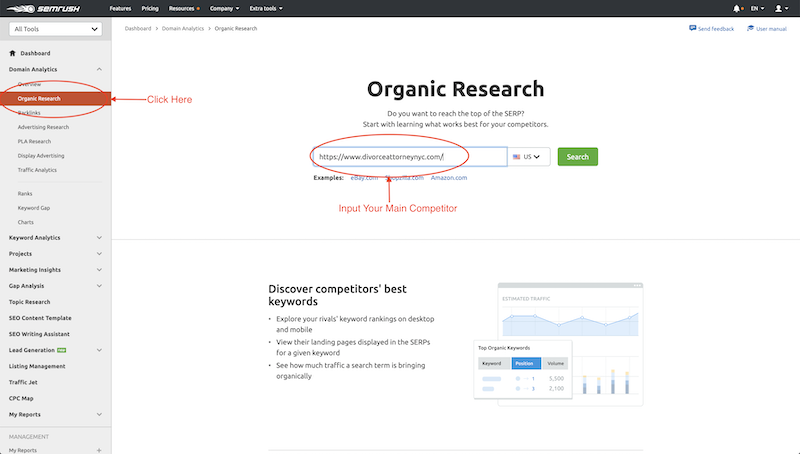Expand the Keyword Analytics section
Viewport: 800px width, 454px height.
pos(99,238)
